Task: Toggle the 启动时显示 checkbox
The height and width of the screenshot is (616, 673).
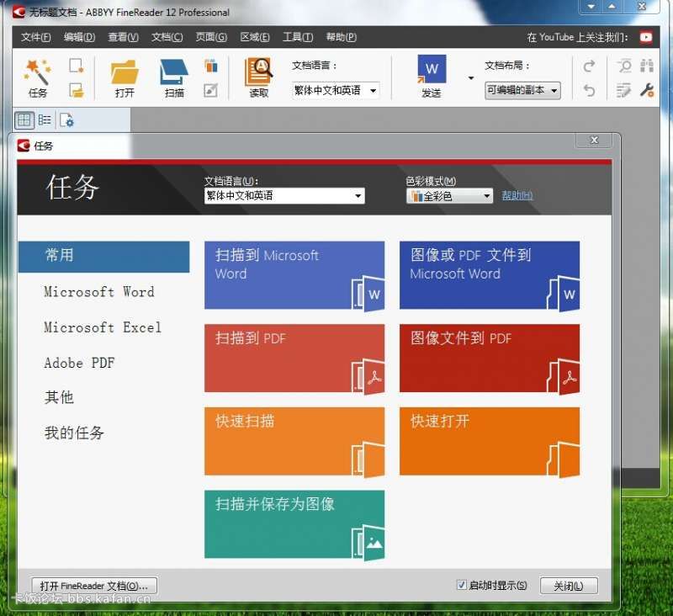Action: pos(461,585)
